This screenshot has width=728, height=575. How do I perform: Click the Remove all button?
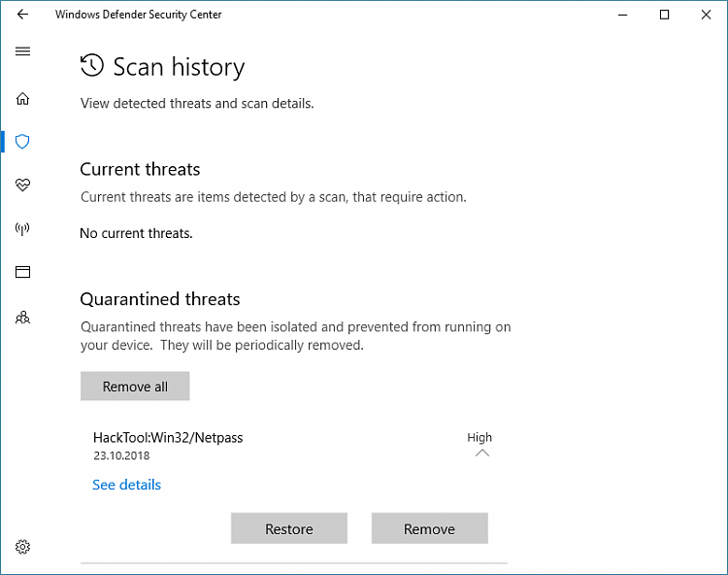coord(135,386)
